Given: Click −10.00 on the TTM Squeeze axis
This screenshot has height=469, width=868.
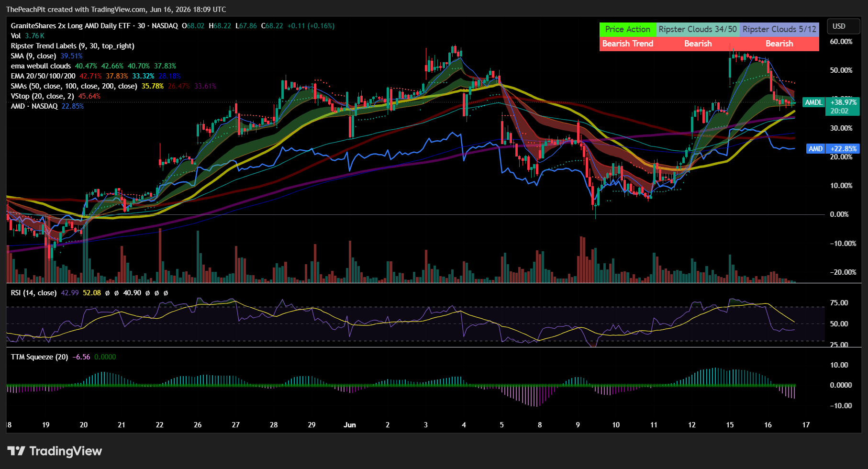Looking at the screenshot, I should 841,406.
